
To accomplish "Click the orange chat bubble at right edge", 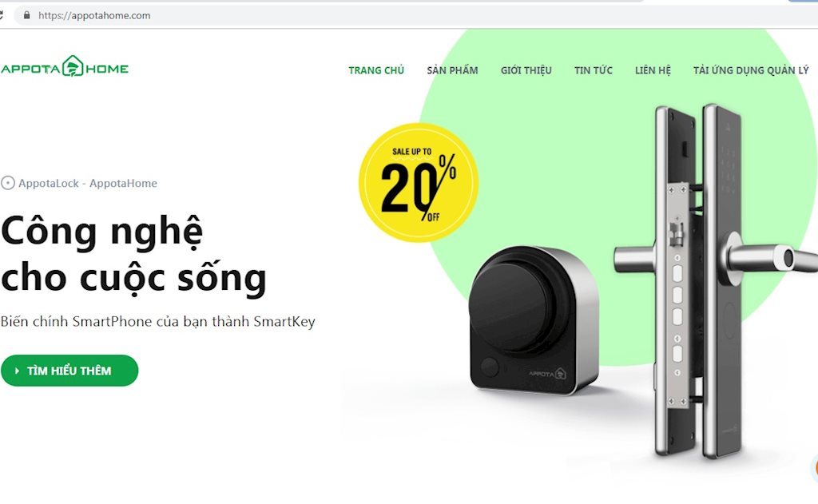I will pyautogui.click(x=815, y=468).
